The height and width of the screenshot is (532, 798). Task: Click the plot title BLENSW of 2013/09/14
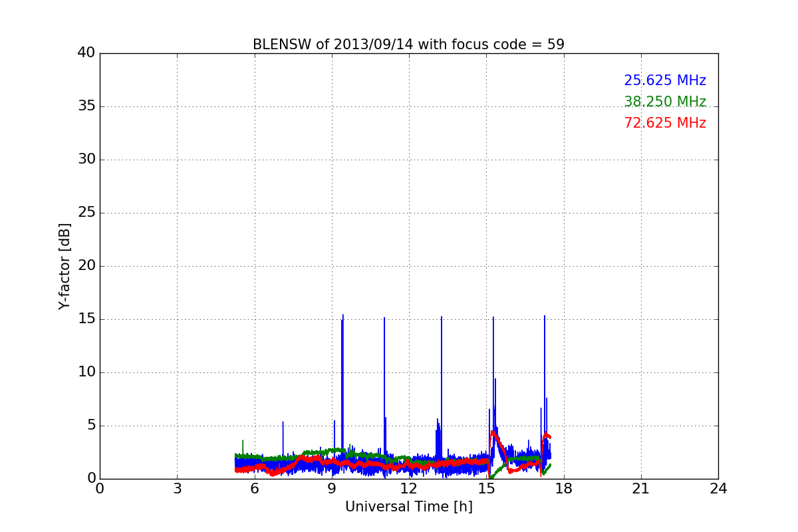[408, 45]
